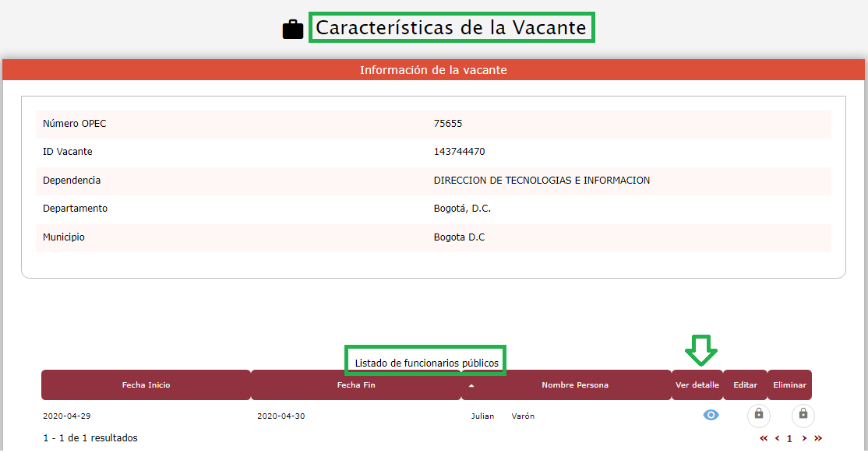The image size is (868, 453).
Task: Click the Ver detalle column header
Action: point(697,385)
